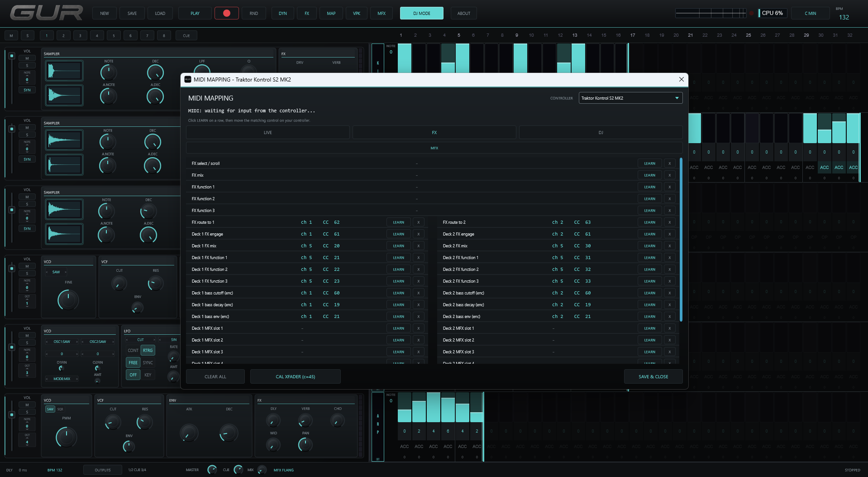Image resolution: width=868 pixels, height=477 pixels.
Task: Activate the DJ MODE button
Action: click(422, 14)
